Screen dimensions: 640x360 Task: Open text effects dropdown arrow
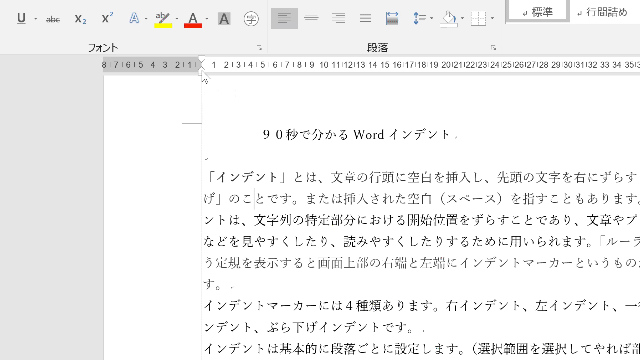tap(146, 18)
